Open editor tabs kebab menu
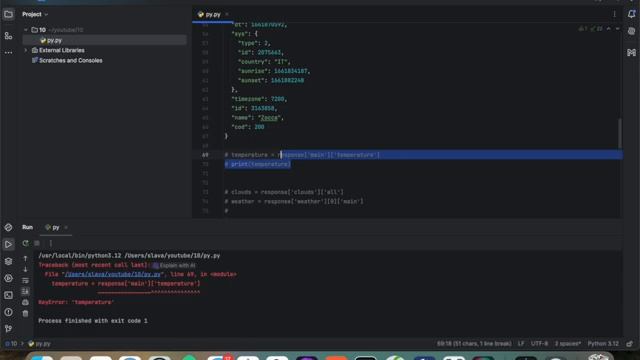 [614, 14]
